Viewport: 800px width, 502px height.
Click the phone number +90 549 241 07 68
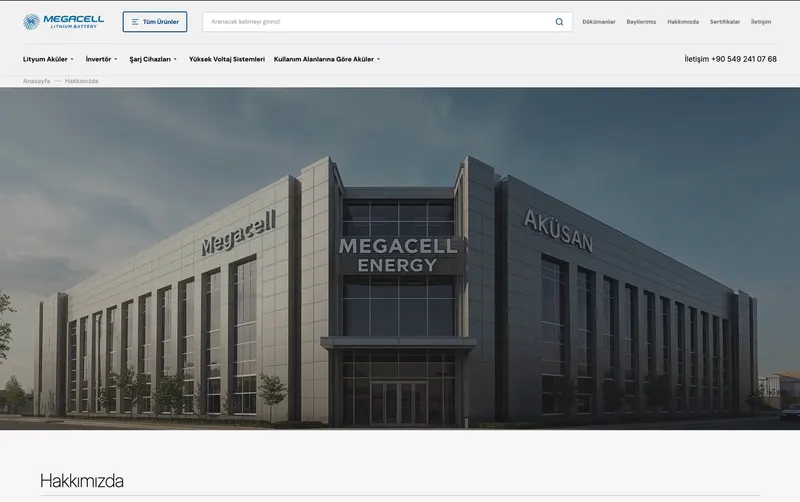[x=743, y=59]
